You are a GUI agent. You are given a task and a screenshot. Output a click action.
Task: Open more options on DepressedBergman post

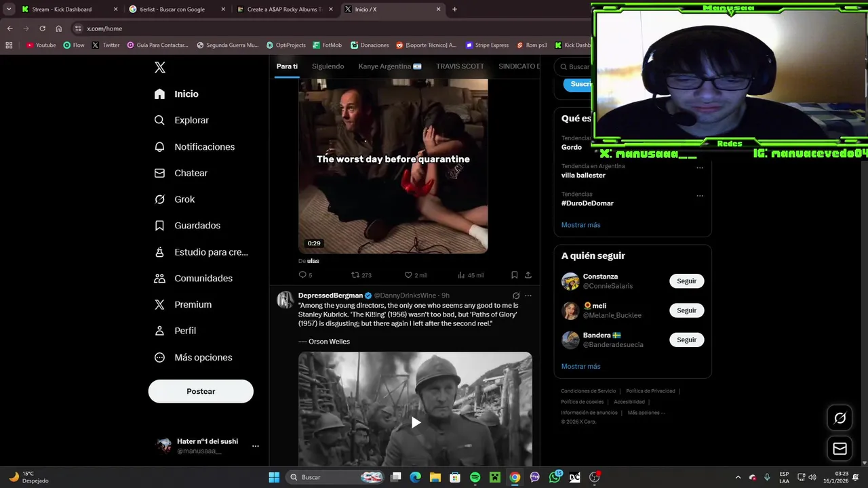(528, 296)
